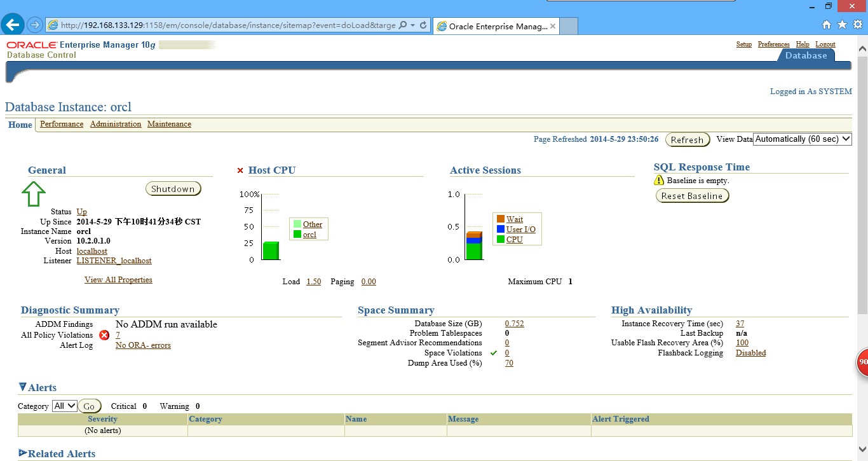This screenshot has width=868, height=461.
Task: Switch to the Maintenance tab
Action: point(169,124)
